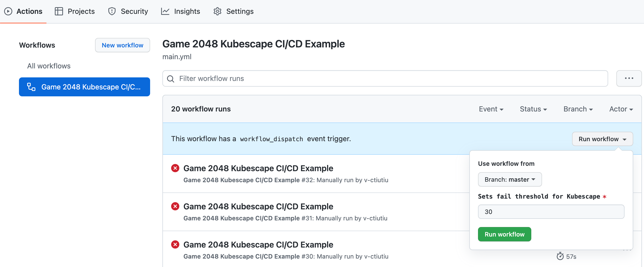This screenshot has height=267, width=644.
Task: Click the Settings gear icon
Action: pyautogui.click(x=217, y=11)
